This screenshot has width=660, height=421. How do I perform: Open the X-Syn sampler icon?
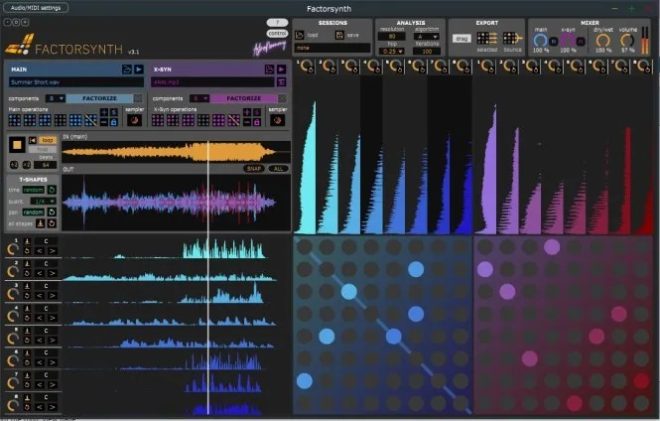tap(277, 120)
